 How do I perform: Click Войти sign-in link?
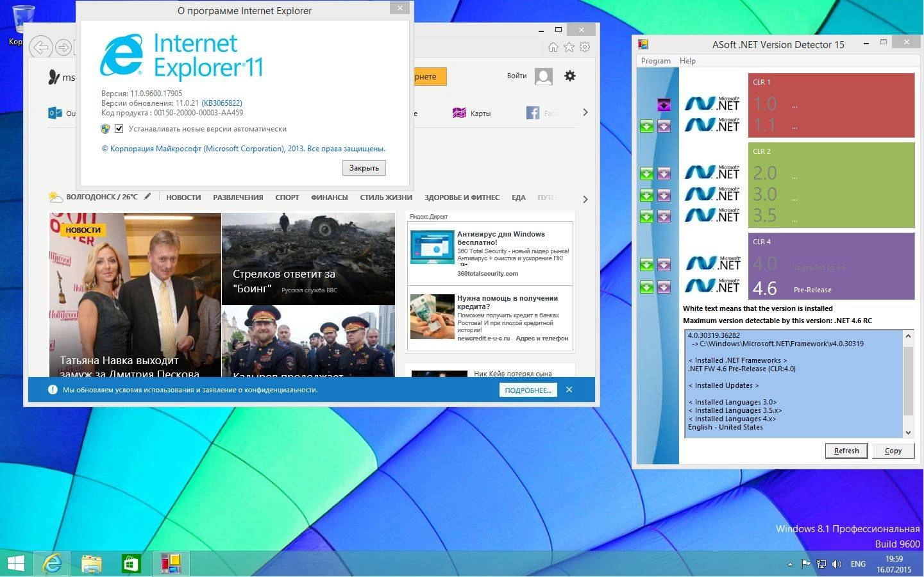(517, 76)
